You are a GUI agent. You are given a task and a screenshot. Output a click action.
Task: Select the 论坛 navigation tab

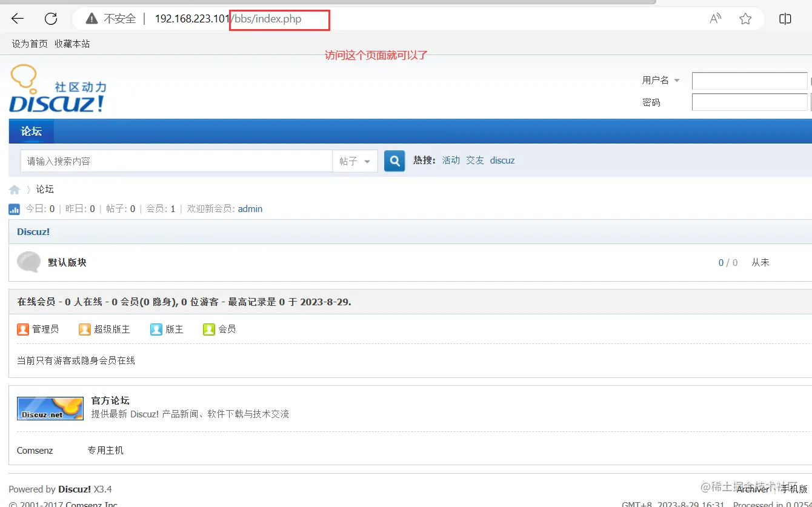(x=32, y=131)
